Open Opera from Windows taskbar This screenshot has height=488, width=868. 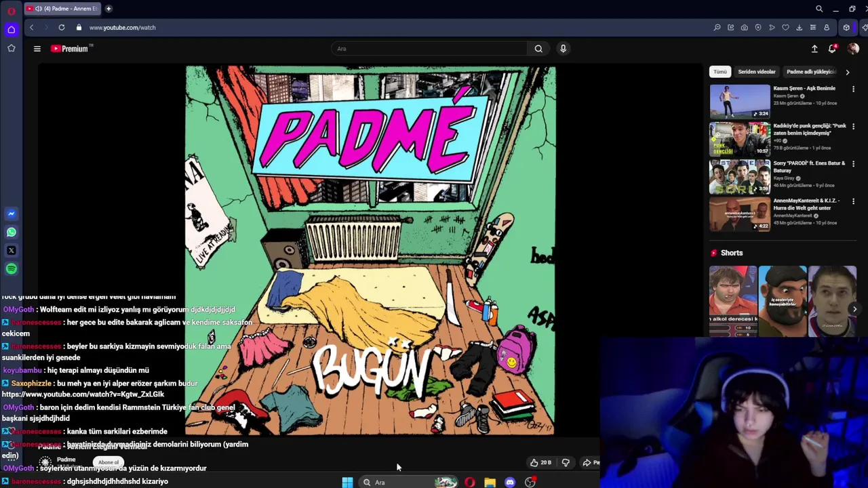(470, 482)
